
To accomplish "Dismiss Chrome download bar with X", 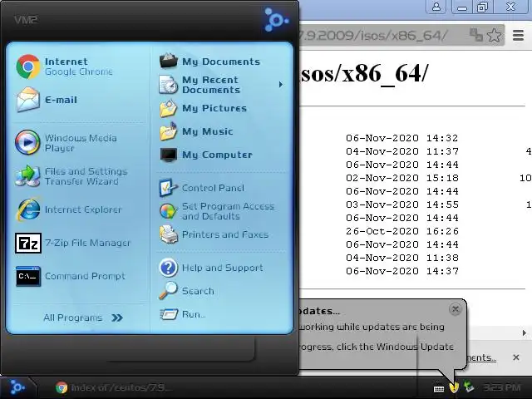I will click(x=516, y=357).
